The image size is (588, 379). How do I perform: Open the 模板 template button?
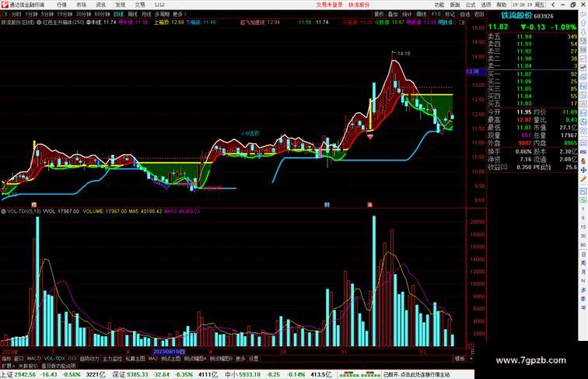pos(460,359)
